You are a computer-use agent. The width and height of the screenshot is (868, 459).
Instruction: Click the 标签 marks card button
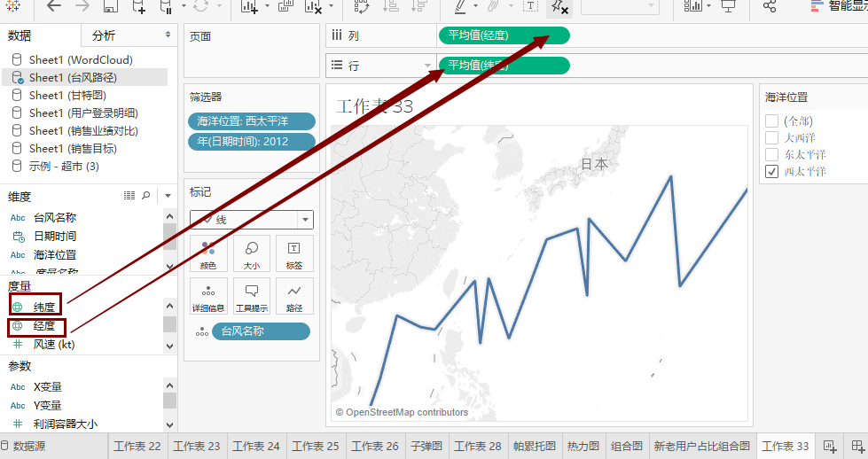pyautogui.click(x=294, y=253)
